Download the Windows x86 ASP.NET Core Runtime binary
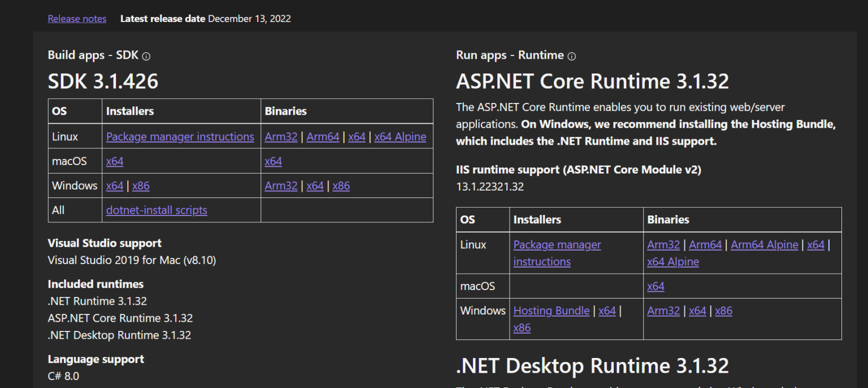This screenshot has height=388, width=868. pyautogui.click(x=724, y=311)
